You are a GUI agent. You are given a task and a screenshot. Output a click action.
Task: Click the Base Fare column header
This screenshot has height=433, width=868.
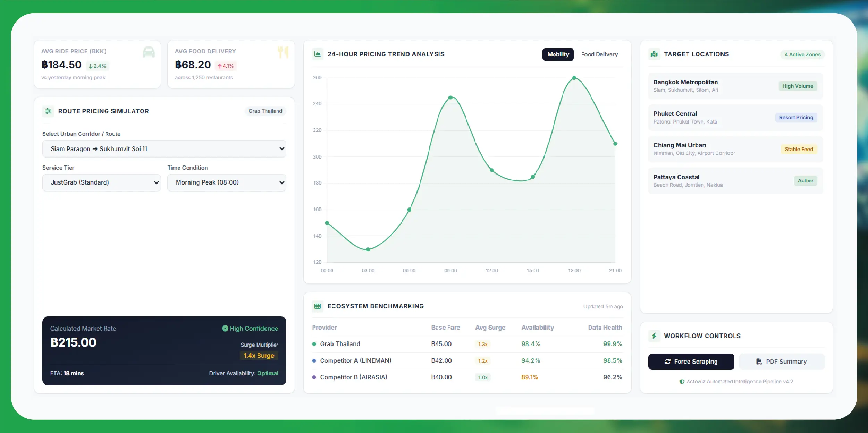coord(445,328)
